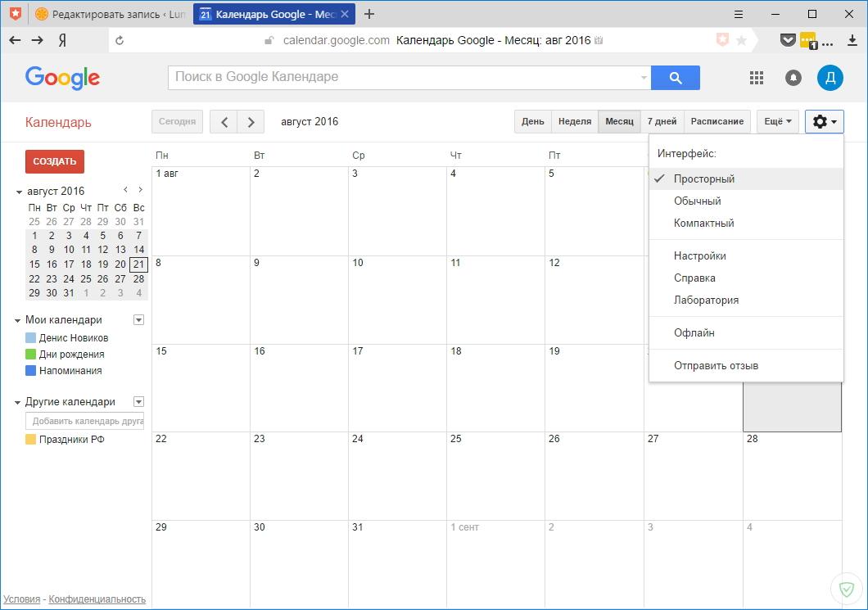
Task: Open the Google apps grid
Action: [756, 78]
